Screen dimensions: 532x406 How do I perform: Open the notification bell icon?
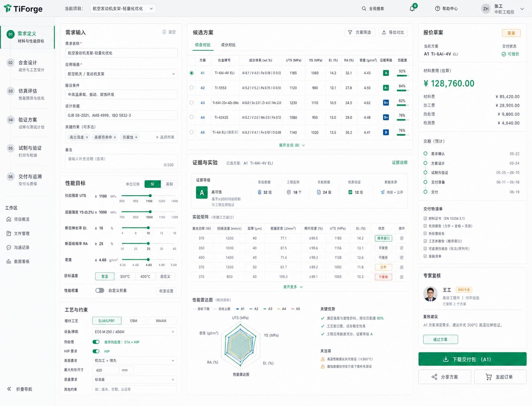[412, 9]
